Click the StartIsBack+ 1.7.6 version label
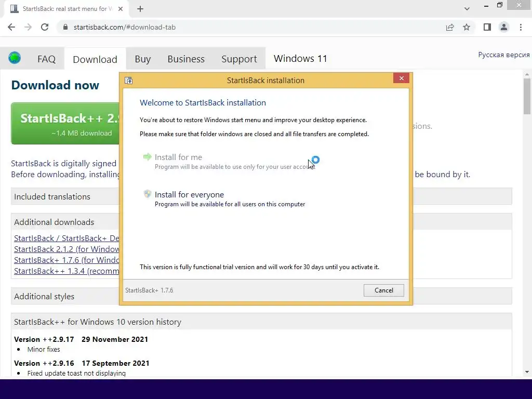532x399 pixels. (149, 290)
